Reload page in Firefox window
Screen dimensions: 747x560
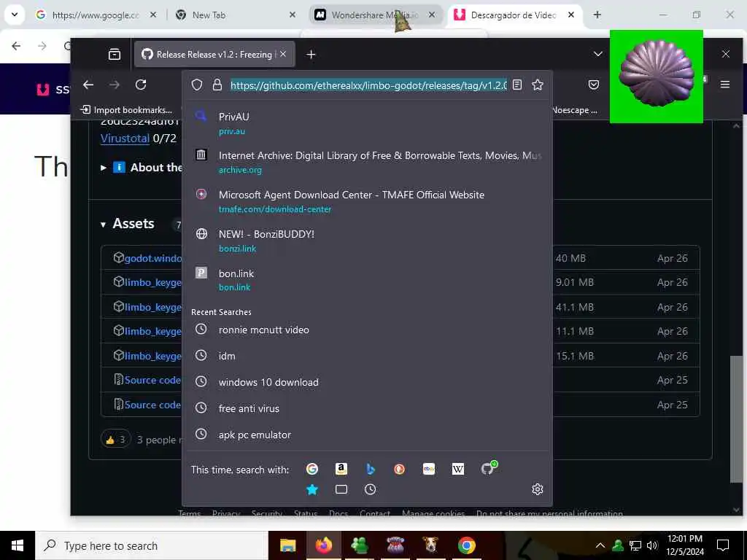[x=141, y=85]
